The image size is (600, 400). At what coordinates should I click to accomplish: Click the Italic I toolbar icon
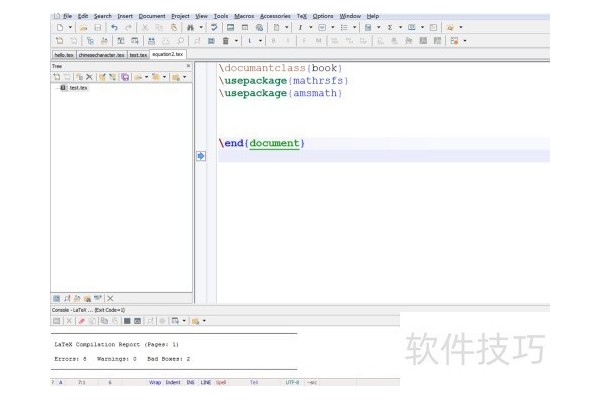coord(299,28)
